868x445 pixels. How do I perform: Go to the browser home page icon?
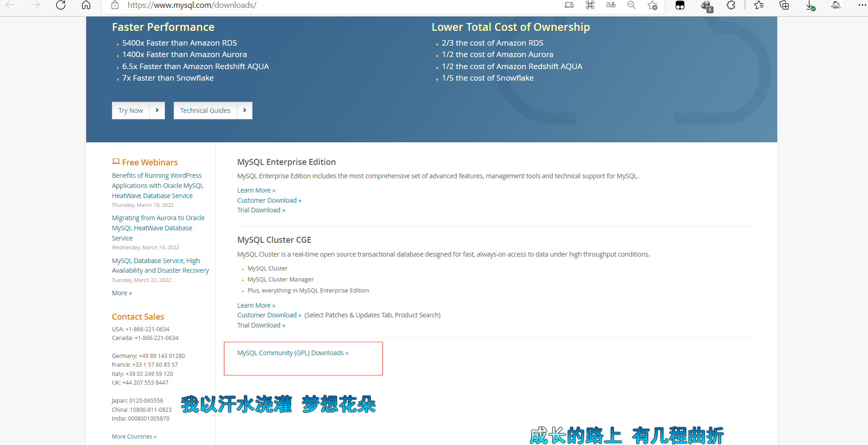click(x=86, y=5)
